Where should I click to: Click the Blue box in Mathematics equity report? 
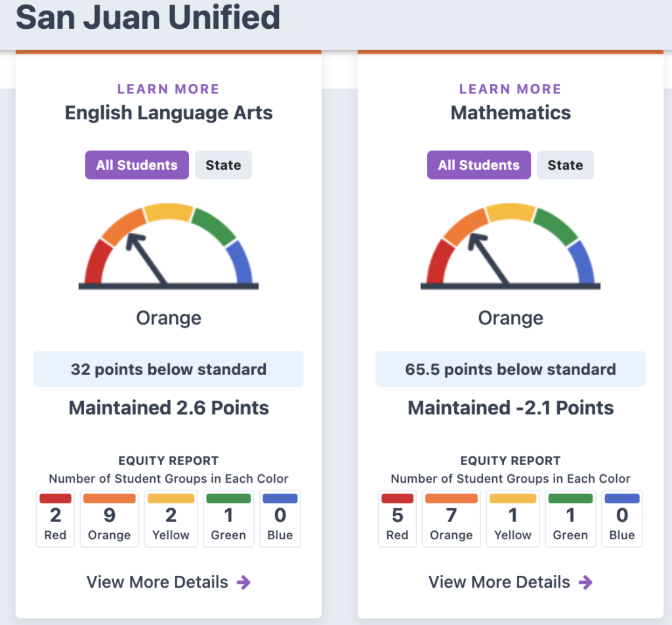pos(622,518)
